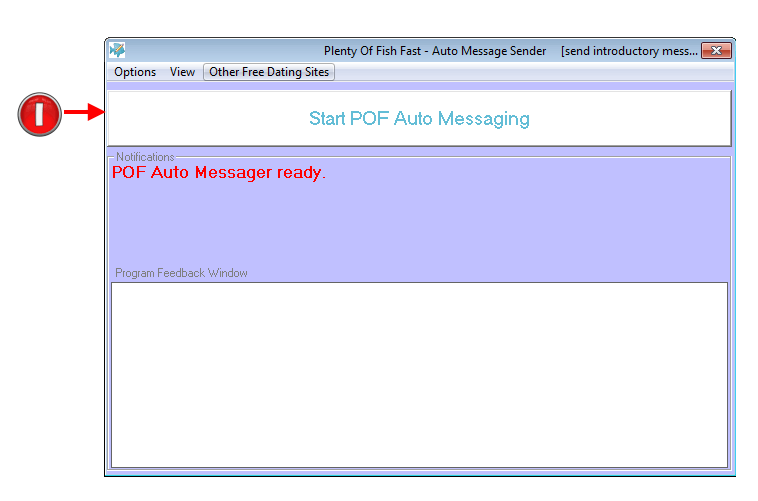758x501 pixels.
Task: Open the Options menu
Action: (x=135, y=72)
